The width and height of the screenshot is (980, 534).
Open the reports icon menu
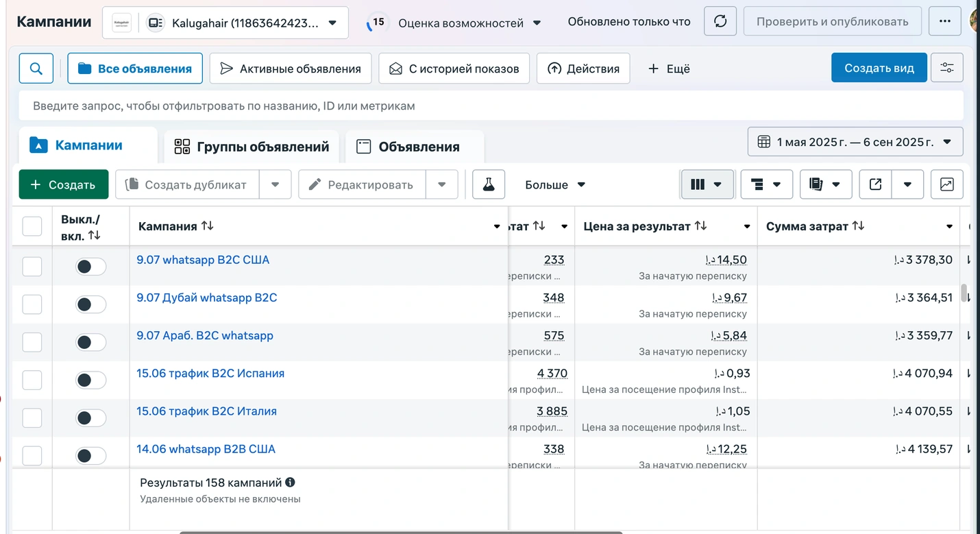click(x=825, y=184)
